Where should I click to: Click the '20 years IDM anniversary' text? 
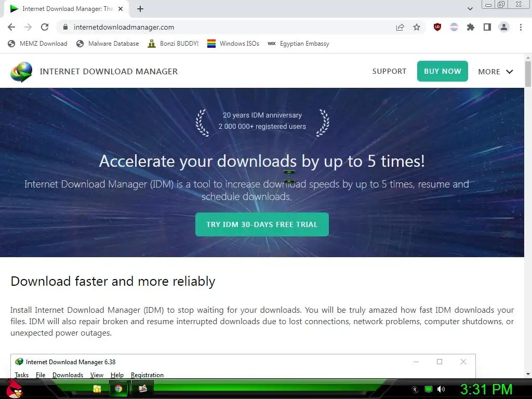(x=262, y=115)
